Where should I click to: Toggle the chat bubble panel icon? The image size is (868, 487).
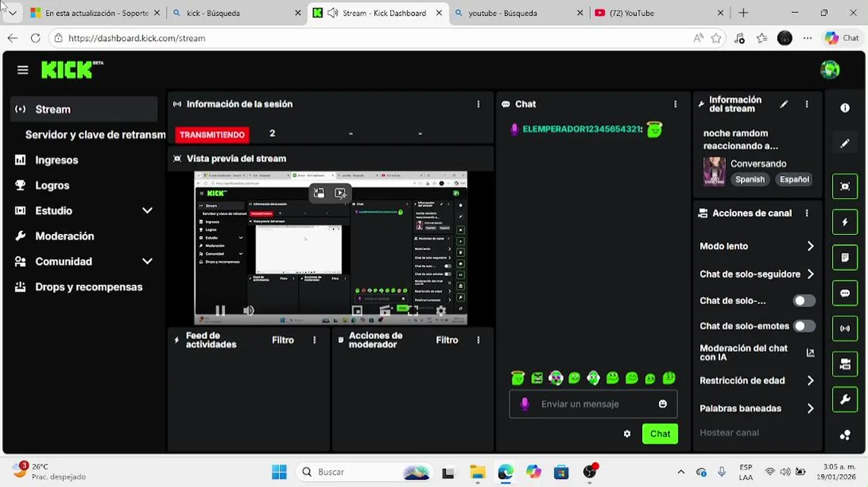pyautogui.click(x=845, y=293)
